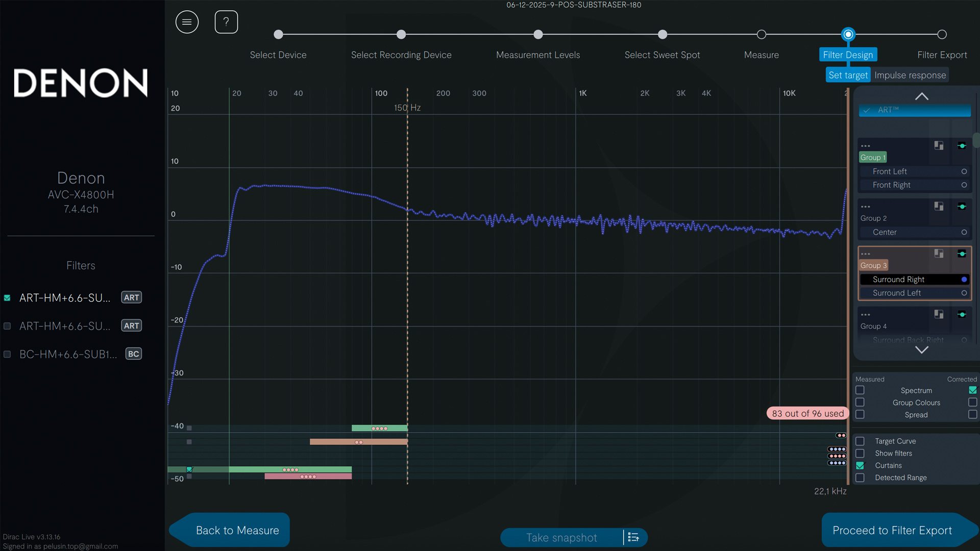This screenshot has height=551, width=980.
Task: Check the second ART-HM+6.6 filter checkbox
Action: 7,326
